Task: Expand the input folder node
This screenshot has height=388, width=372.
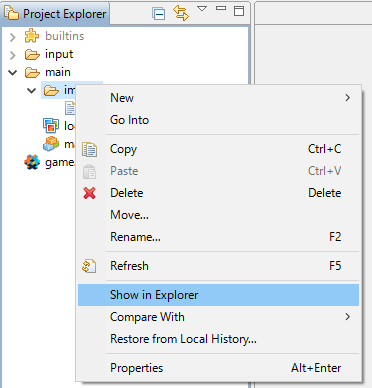Action: pyautogui.click(x=13, y=55)
